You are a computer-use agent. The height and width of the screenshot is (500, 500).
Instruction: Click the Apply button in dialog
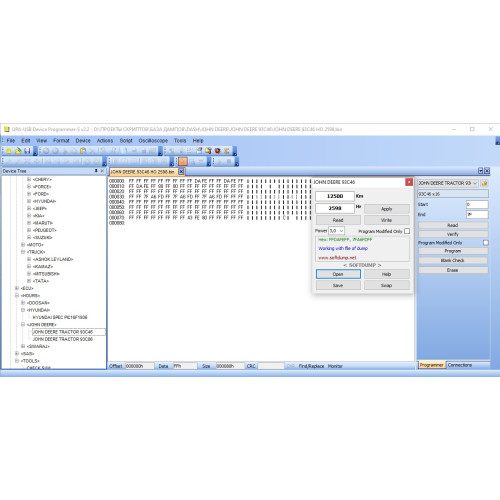coord(387,209)
